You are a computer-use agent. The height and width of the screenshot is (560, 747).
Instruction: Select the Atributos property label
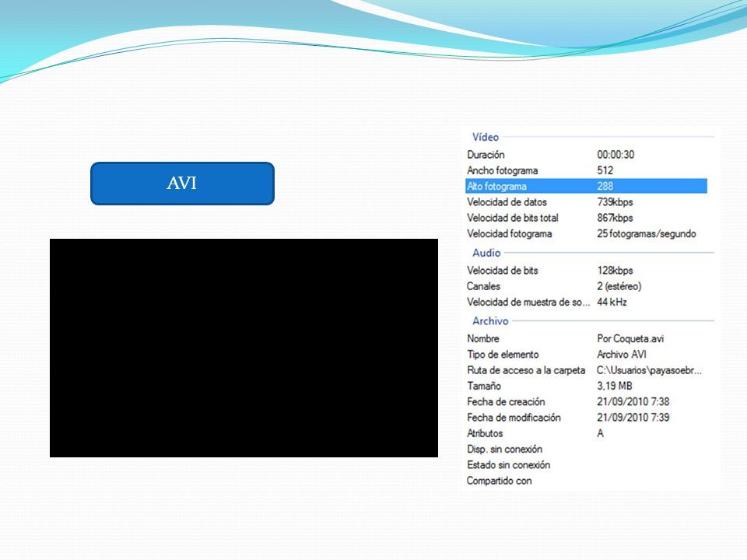[x=485, y=433]
